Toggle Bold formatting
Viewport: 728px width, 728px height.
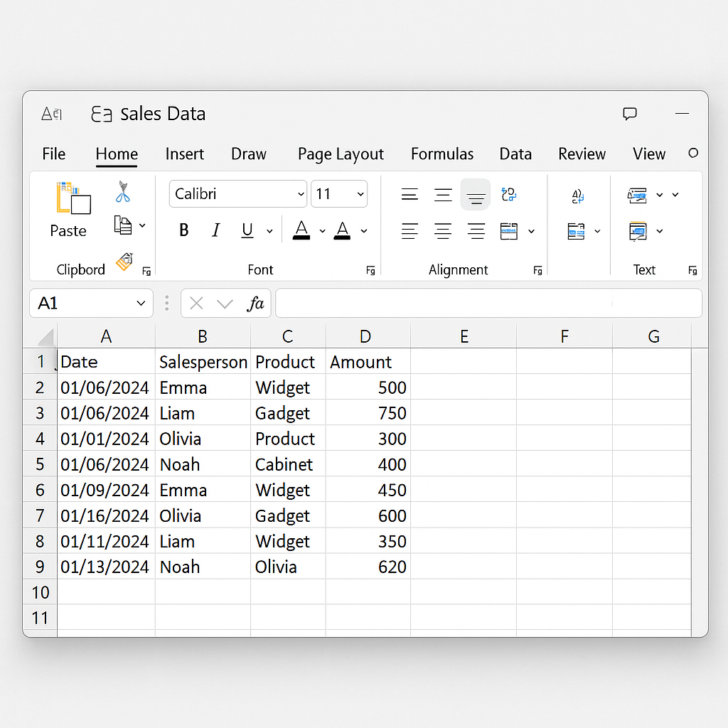[184, 230]
